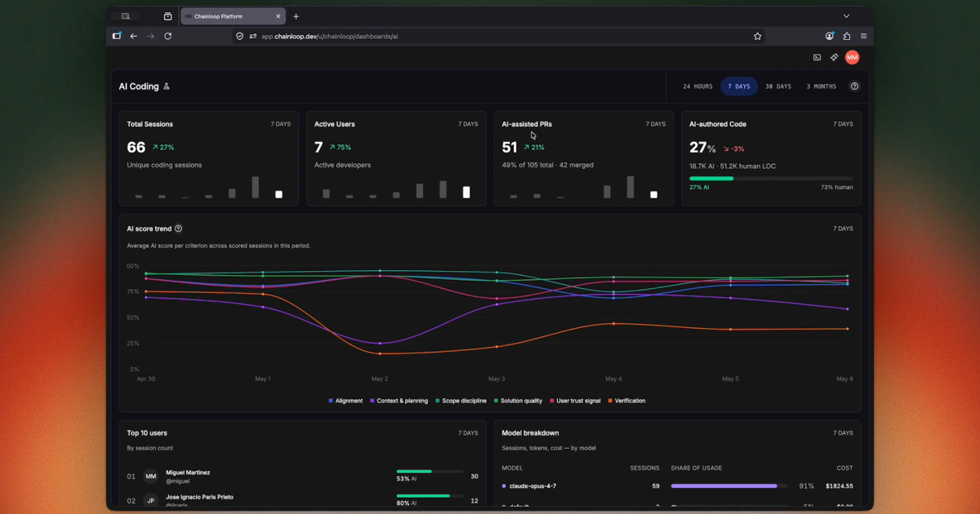
Task: Toggle the Alignment series in the legend
Action: (345, 401)
